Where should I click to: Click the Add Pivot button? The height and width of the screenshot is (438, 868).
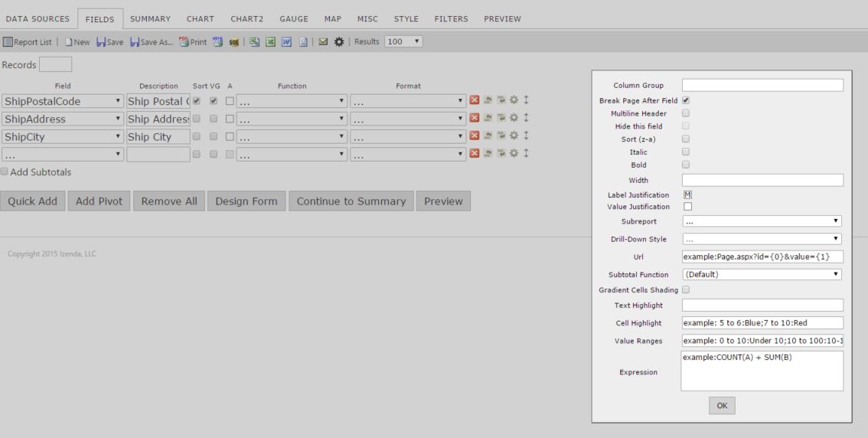[x=99, y=201]
